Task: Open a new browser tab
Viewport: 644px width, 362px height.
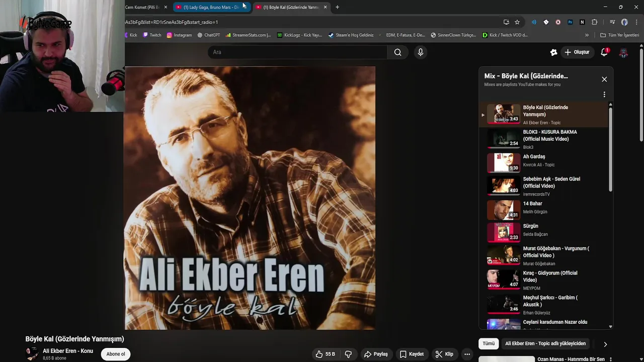Action: point(337,7)
